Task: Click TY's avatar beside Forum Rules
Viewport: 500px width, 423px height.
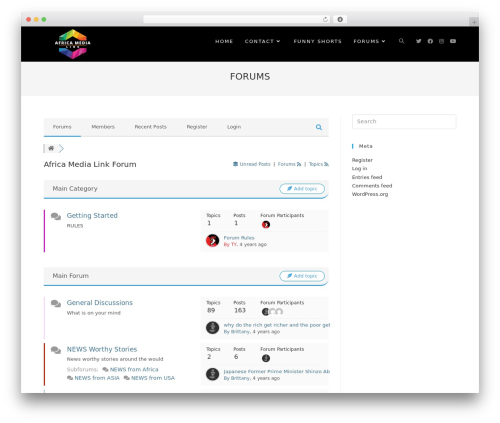Action: click(x=212, y=241)
